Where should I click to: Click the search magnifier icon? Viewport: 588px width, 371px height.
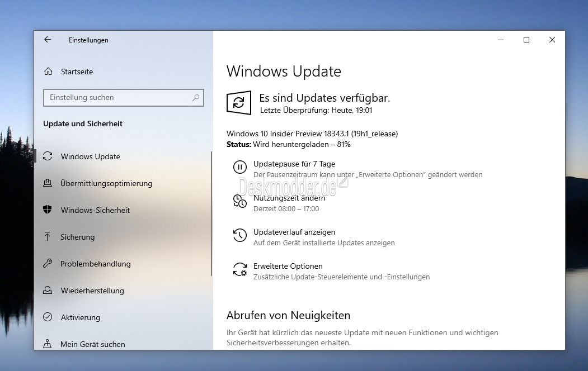[x=196, y=98]
